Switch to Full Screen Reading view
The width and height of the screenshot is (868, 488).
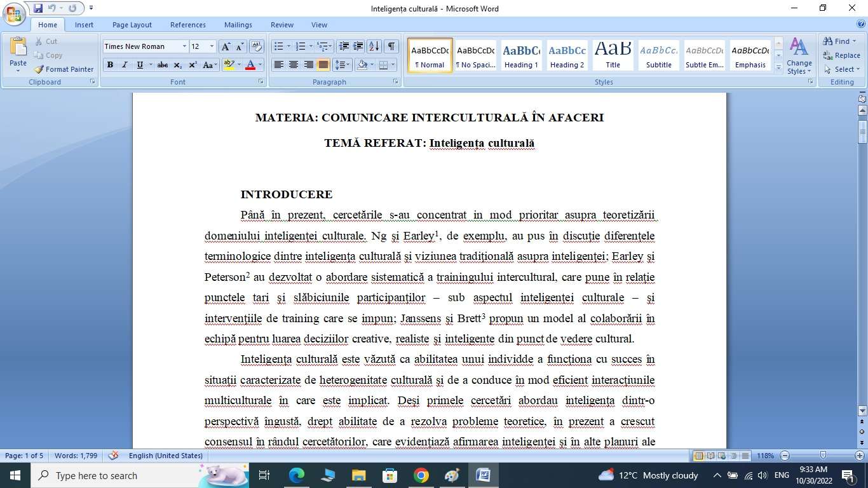coord(710,456)
